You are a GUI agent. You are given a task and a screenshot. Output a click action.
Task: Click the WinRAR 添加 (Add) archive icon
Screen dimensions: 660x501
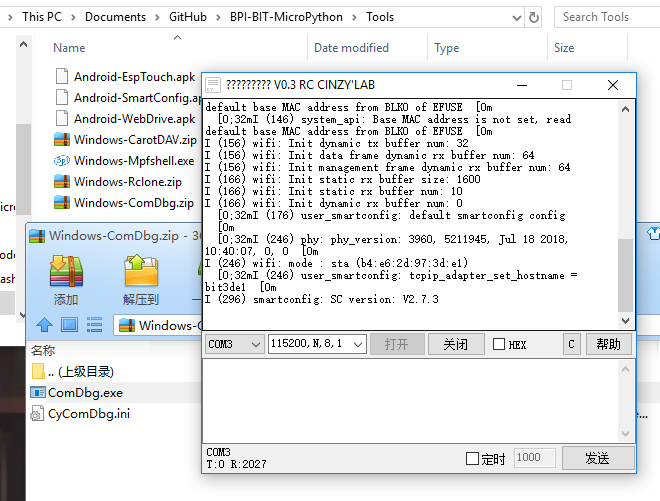pyautogui.click(x=66, y=279)
